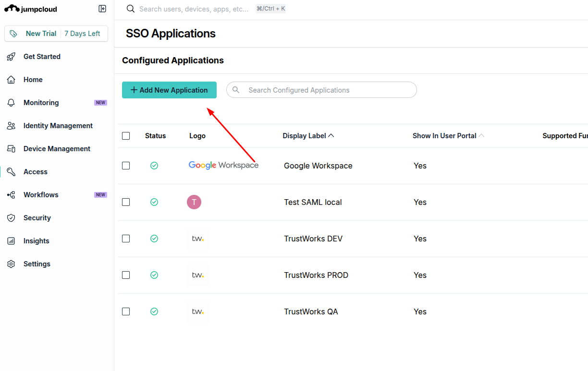The width and height of the screenshot is (588, 371).
Task: Check the Google Workspace row checkbox
Action: point(126,166)
